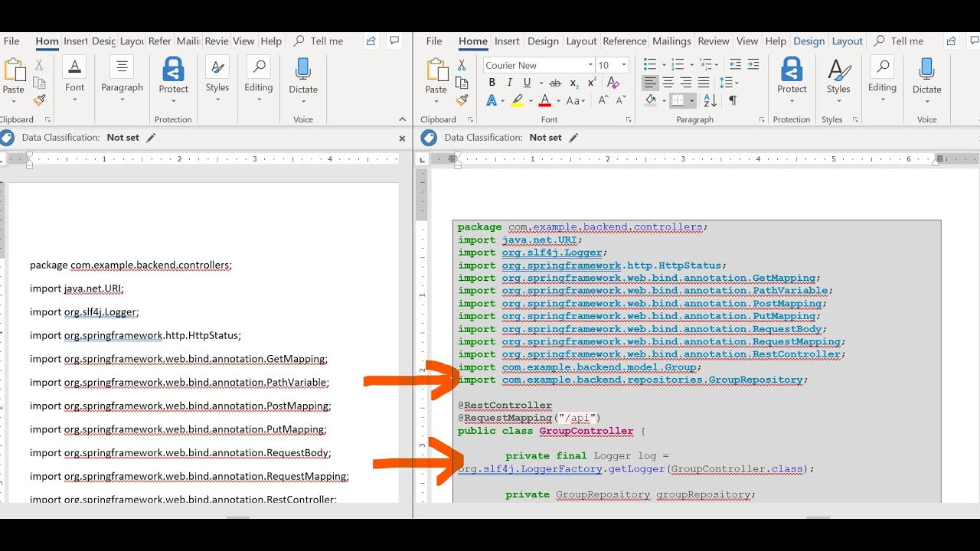Click the Styles button in right window
The width and height of the screenshot is (980, 551).
pyautogui.click(x=838, y=75)
